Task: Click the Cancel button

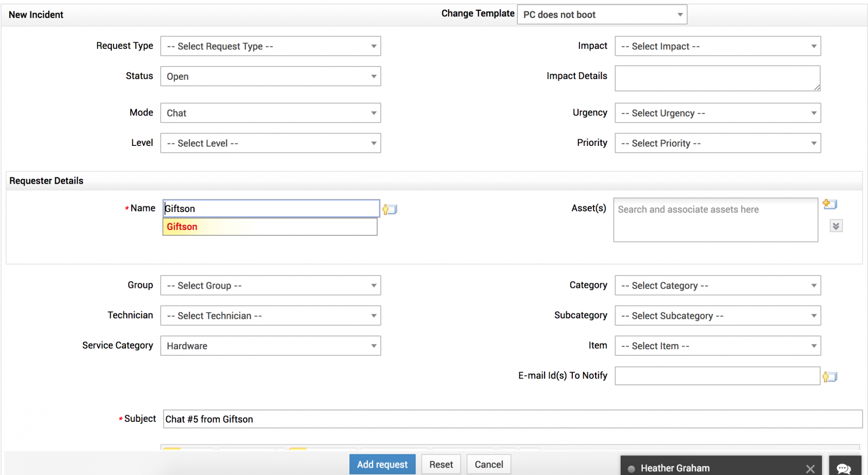Action: [x=489, y=465]
